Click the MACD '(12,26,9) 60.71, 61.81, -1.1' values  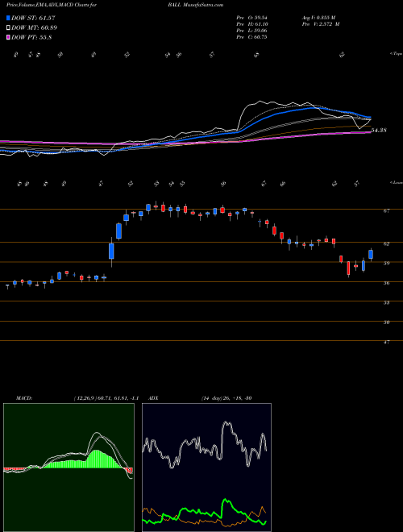tap(106, 398)
